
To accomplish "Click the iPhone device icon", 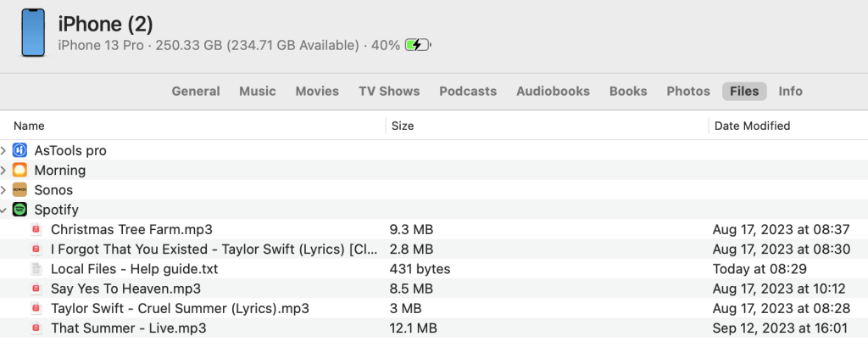I will tap(33, 33).
